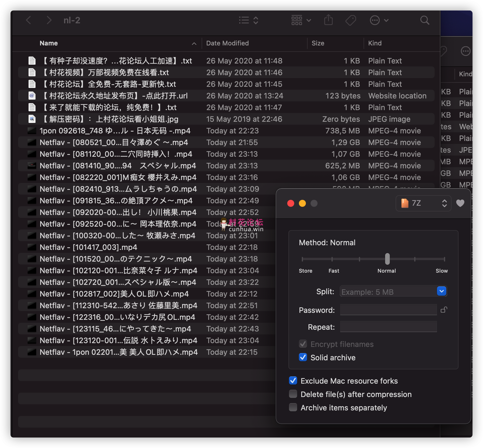
Task: Click the file icon of Netflav - [101417_003].mp4
Action: pyautogui.click(x=32, y=247)
